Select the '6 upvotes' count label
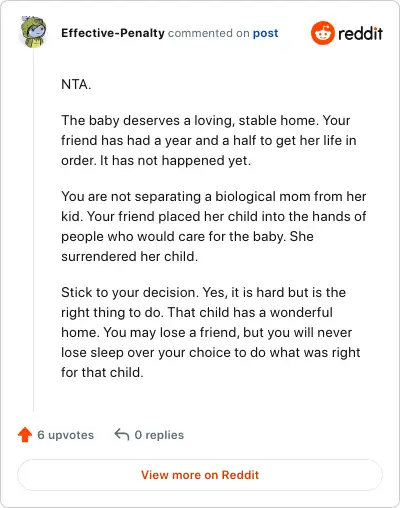Image resolution: width=400 pixels, height=508 pixels. [65, 435]
